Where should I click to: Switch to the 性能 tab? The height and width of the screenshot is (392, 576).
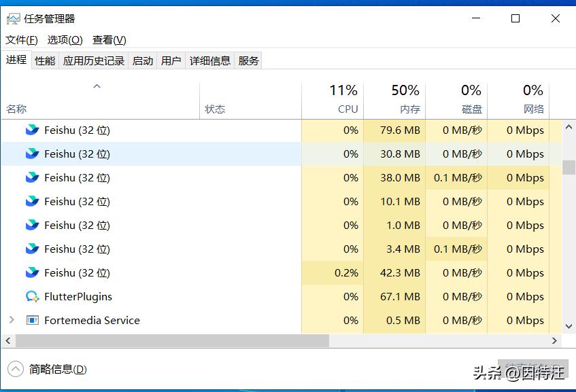(44, 60)
